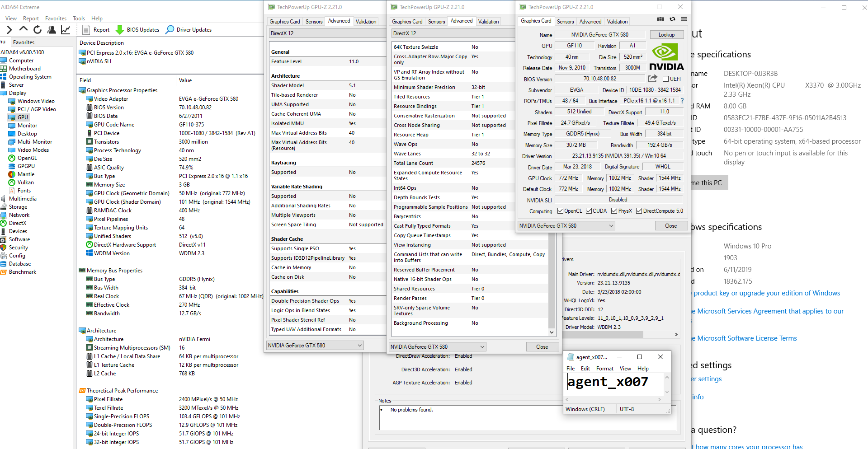Image resolution: width=868 pixels, height=449 pixels.
Task: Select Vulkan in the Display tree
Action: [26, 182]
